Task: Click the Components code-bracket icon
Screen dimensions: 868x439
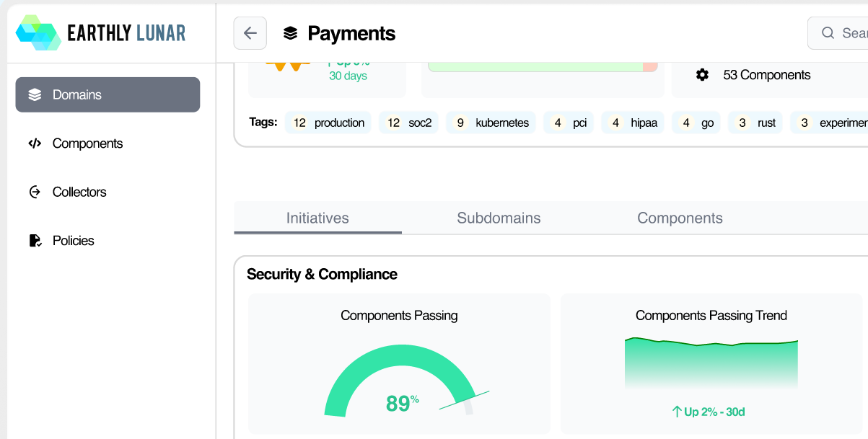Action: point(35,143)
